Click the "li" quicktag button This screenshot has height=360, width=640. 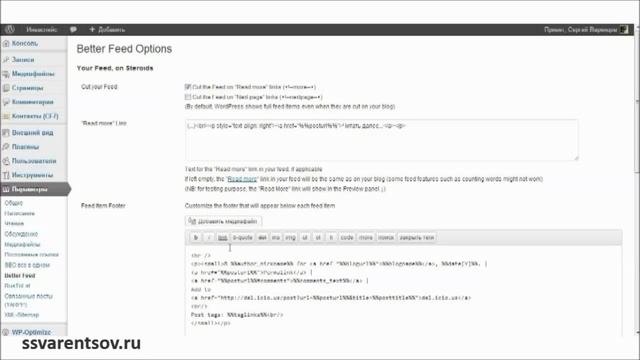[x=331, y=238]
